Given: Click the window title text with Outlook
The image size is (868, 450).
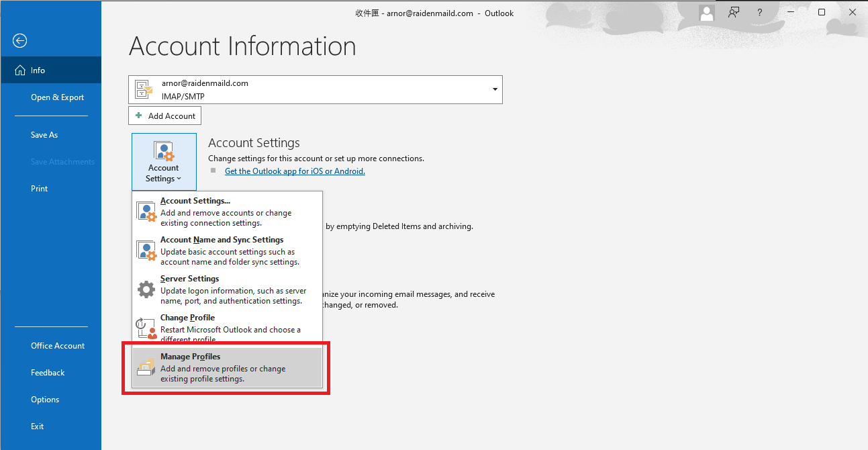Looking at the screenshot, I should pyautogui.click(x=434, y=13).
